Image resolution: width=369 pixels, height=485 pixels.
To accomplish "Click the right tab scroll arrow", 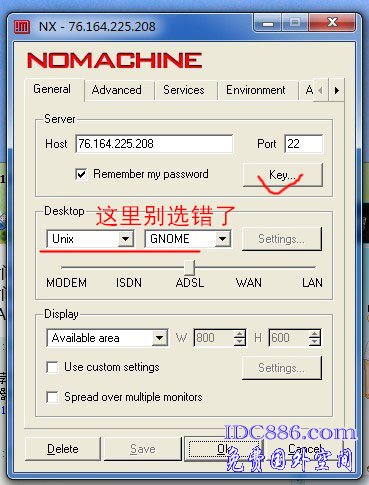I will 337,90.
